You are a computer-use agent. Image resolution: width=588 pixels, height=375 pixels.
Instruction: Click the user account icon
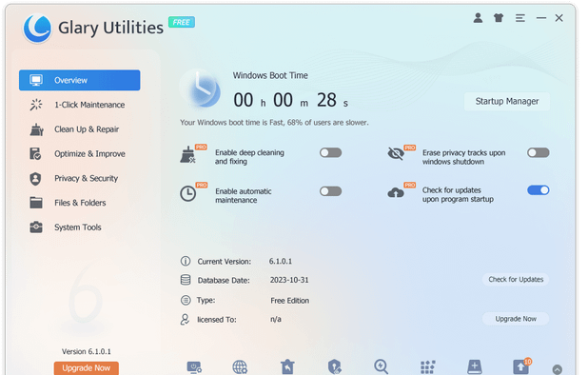478,18
